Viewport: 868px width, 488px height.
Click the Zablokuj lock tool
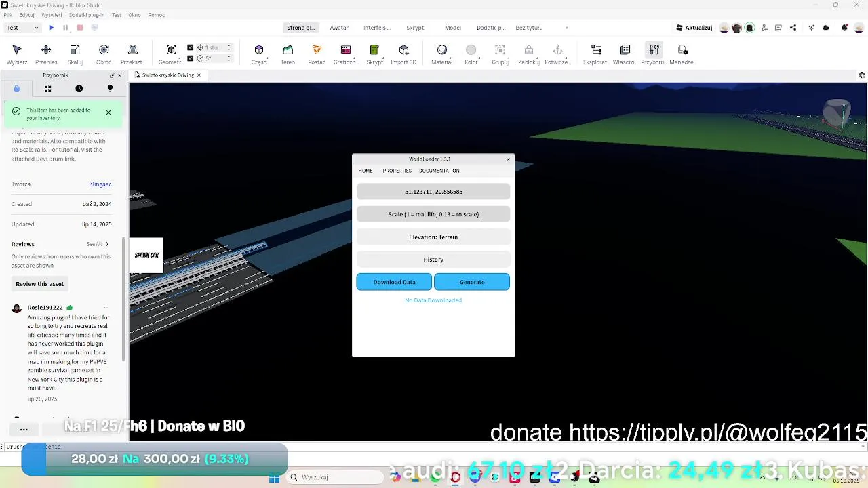529,54
